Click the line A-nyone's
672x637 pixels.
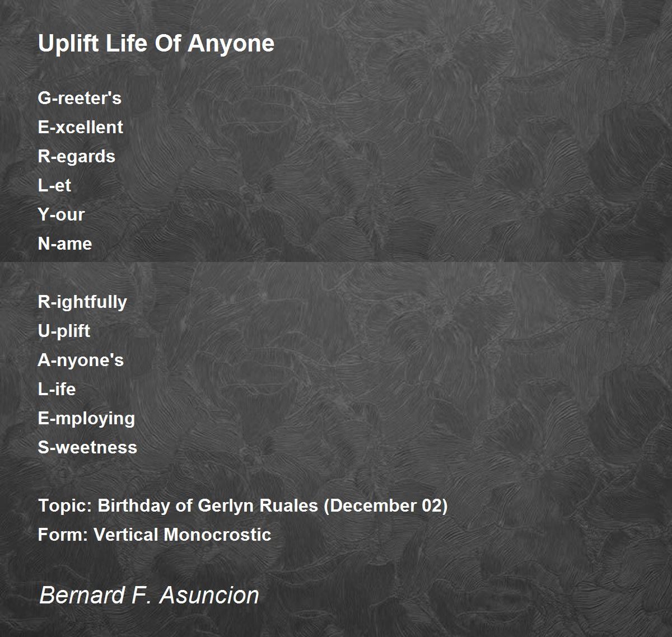tap(81, 360)
